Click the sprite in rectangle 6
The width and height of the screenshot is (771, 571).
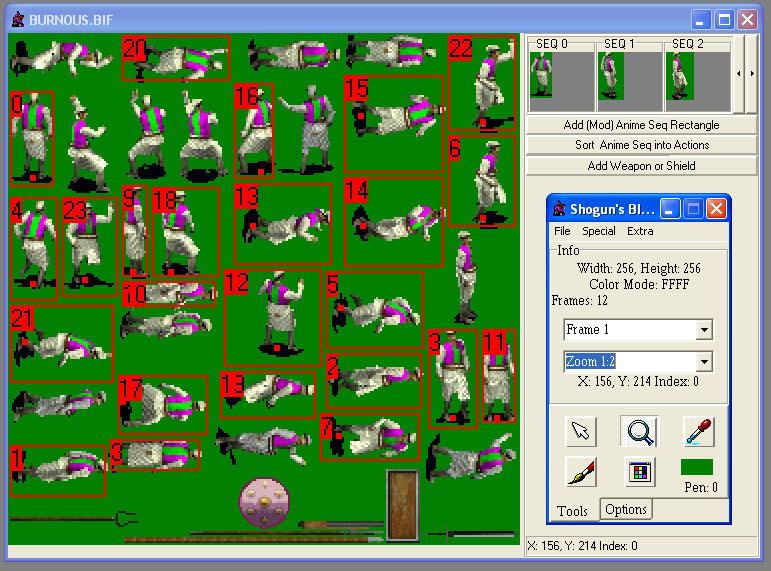click(482, 181)
